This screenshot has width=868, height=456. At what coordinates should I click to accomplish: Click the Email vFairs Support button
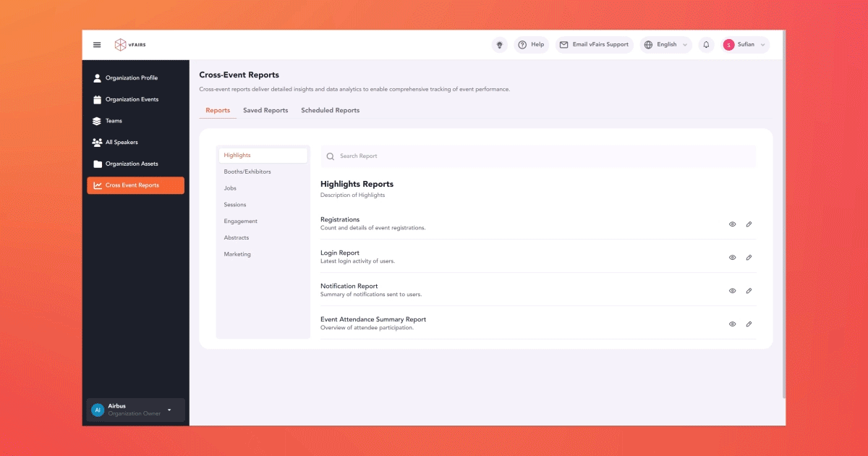(594, 45)
